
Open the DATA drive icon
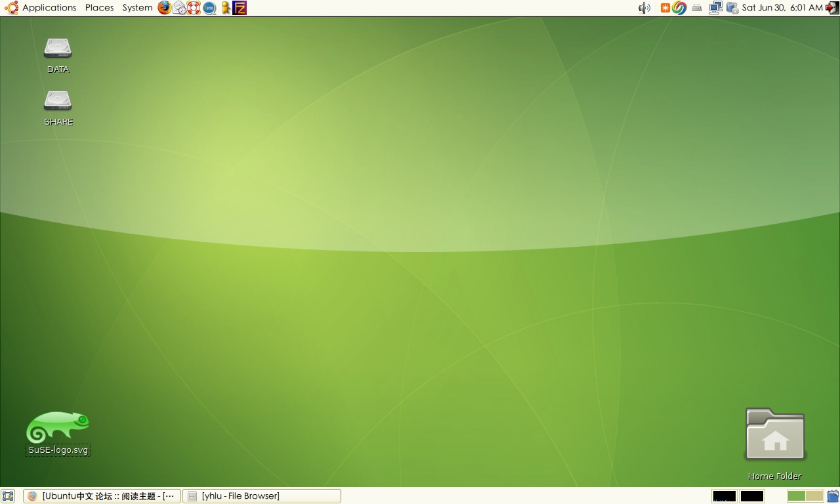(x=58, y=48)
